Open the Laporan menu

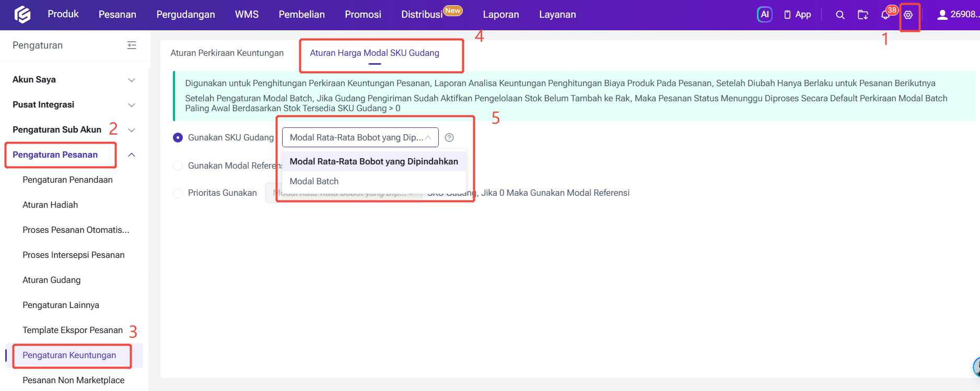pos(501,15)
